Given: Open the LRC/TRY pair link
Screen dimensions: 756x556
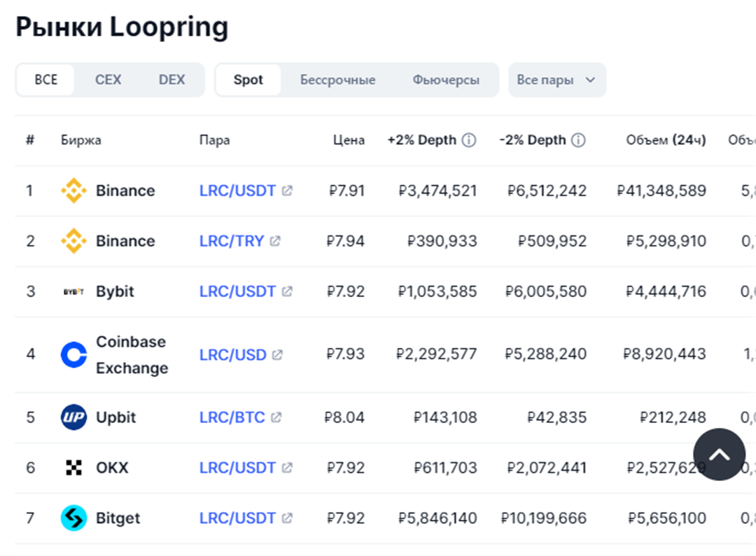Looking at the screenshot, I should 232,241.
